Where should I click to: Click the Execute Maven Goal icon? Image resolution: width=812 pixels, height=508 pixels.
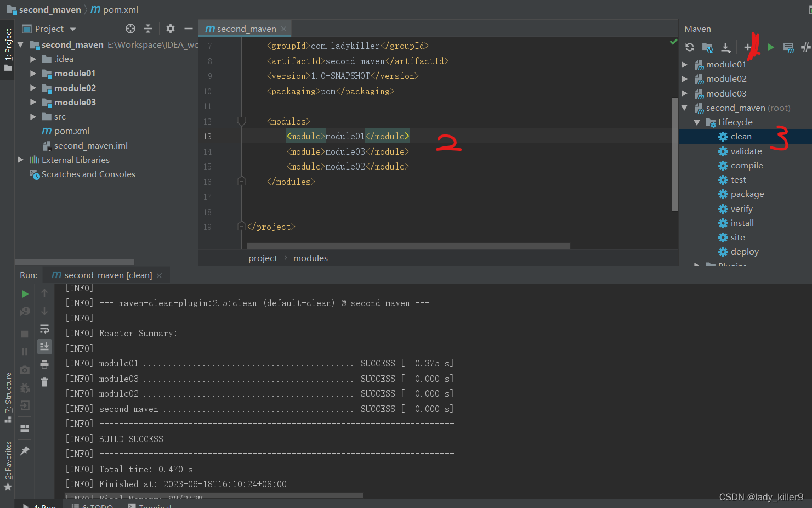point(788,48)
